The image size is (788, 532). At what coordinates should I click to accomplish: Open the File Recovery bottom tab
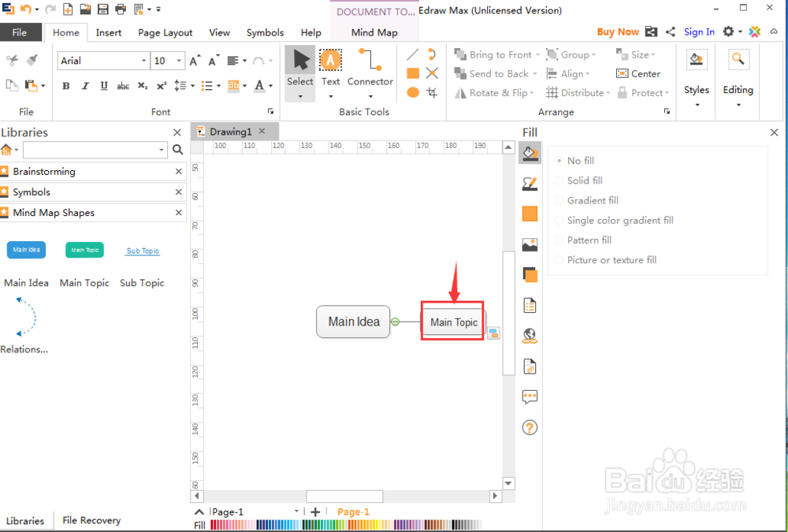91,520
